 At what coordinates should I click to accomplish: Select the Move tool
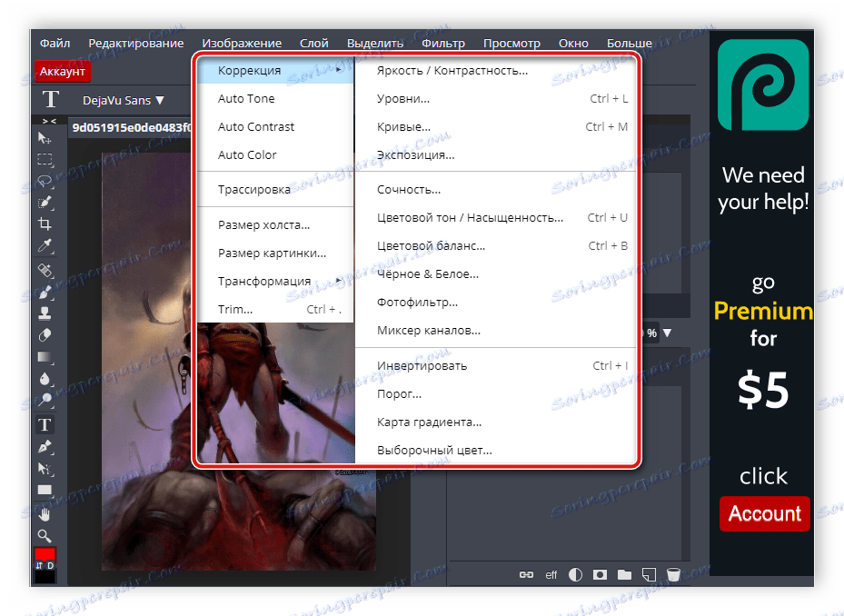(x=45, y=138)
